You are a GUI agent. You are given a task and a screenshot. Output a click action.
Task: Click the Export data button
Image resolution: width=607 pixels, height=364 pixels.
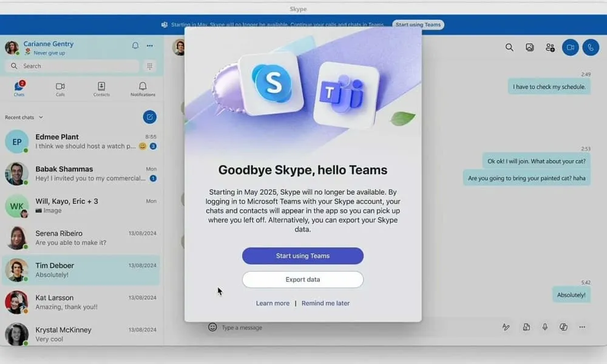(x=303, y=279)
